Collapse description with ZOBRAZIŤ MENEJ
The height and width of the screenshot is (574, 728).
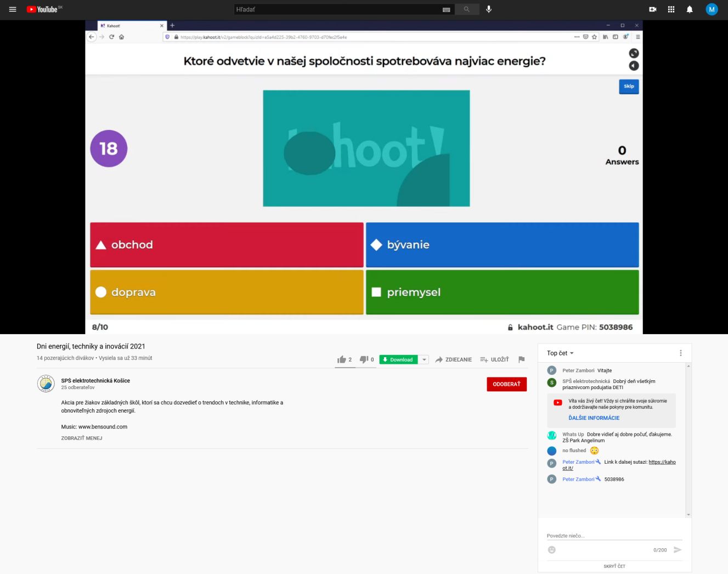82,438
